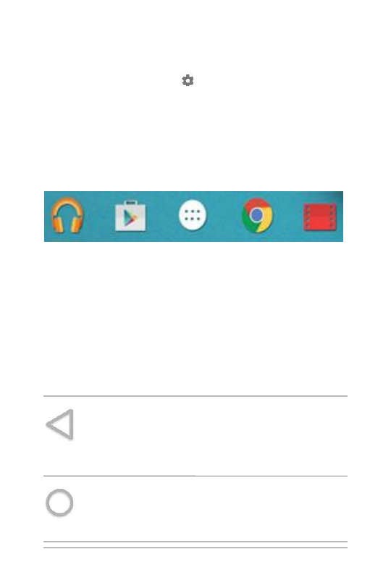Click the settings gear icon

(x=188, y=80)
